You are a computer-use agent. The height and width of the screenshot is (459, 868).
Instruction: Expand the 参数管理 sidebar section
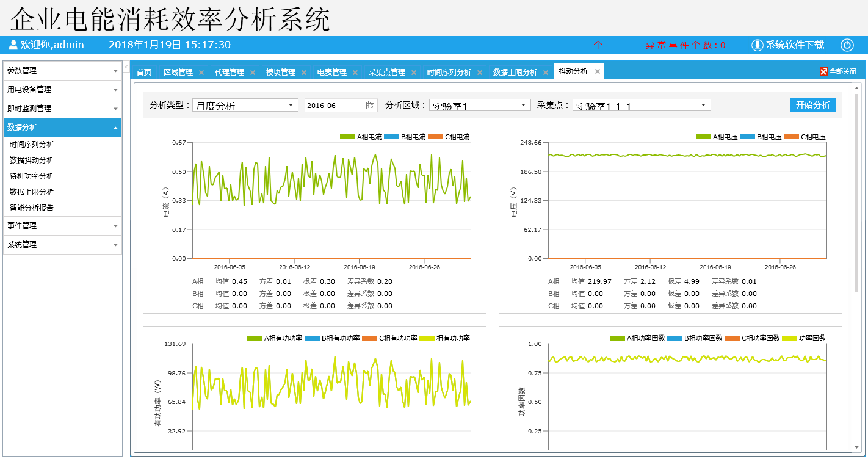(x=62, y=71)
